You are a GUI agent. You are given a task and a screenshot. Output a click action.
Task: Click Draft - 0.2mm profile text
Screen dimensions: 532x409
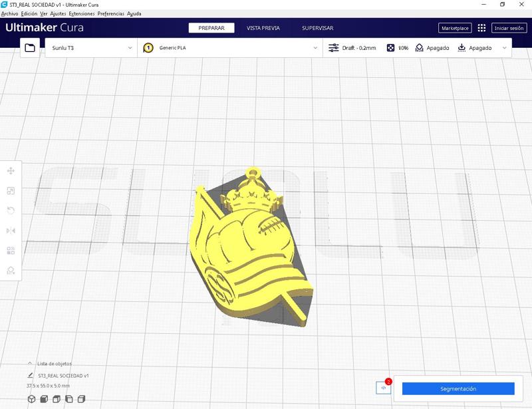pos(359,48)
